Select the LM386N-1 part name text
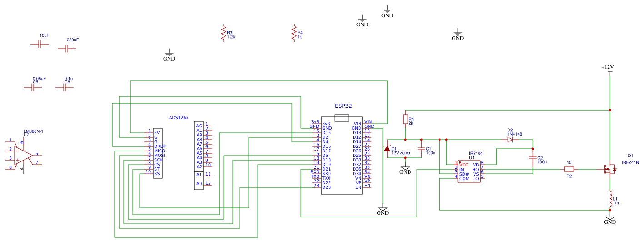Image resolution: width=644 pixels, height=242 pixels. (33, 131)
